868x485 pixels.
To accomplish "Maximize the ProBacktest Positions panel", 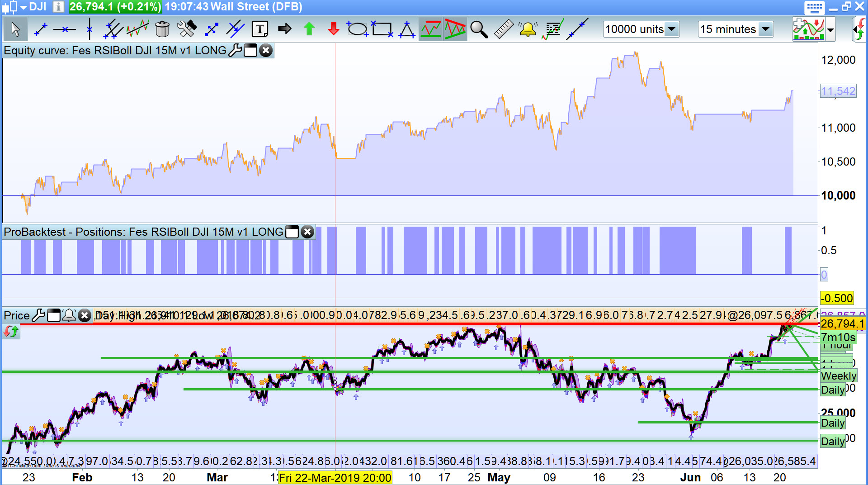I will click(292, 232).
